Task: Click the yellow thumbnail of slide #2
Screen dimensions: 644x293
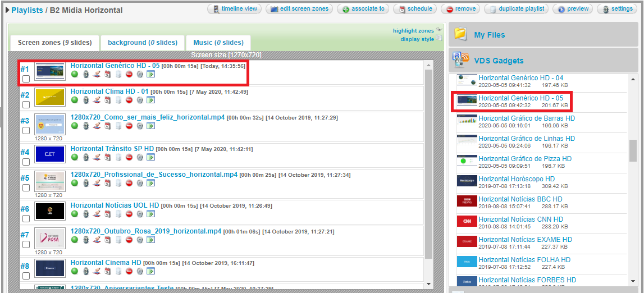Action: tap(50, 98)
